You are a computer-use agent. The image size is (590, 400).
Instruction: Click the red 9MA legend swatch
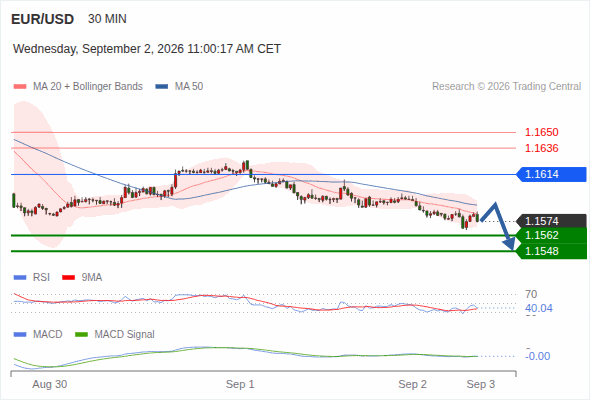point(68,278)
